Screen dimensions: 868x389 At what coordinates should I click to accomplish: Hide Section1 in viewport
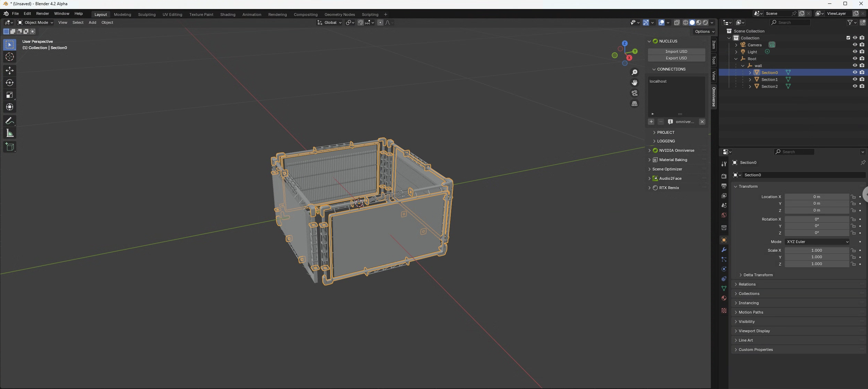pos(855,80)
